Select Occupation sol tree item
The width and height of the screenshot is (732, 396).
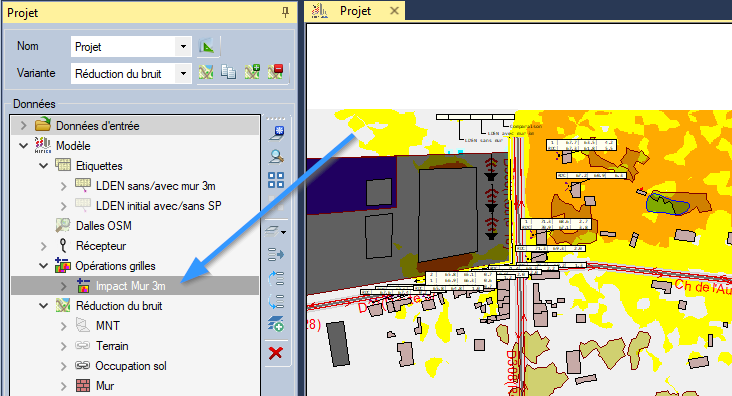pyautogui.click(x=131, y=366)
